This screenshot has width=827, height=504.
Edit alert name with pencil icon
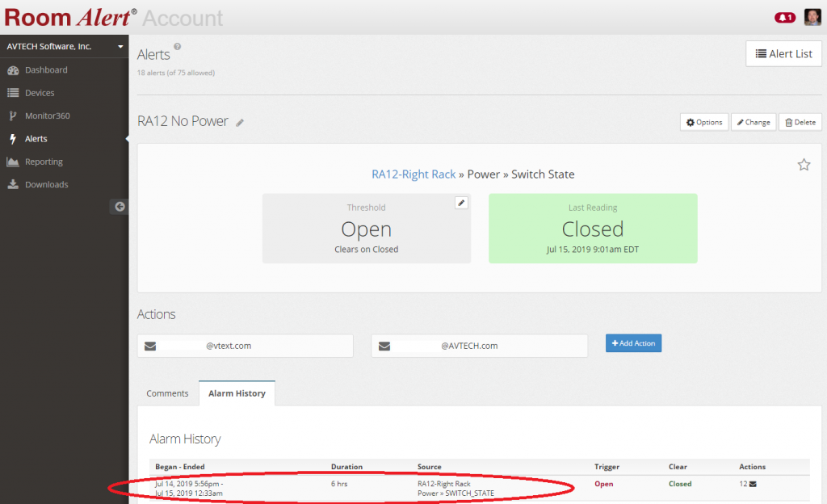(240, 123)
